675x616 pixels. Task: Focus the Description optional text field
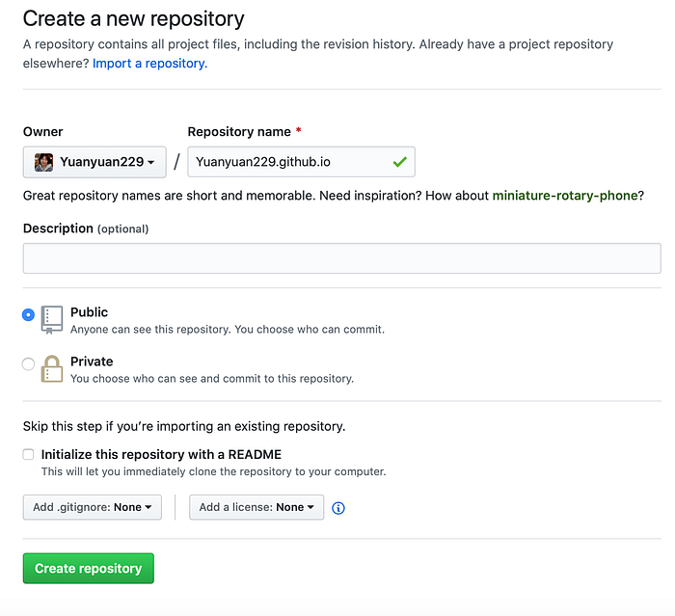coord(341,258)
